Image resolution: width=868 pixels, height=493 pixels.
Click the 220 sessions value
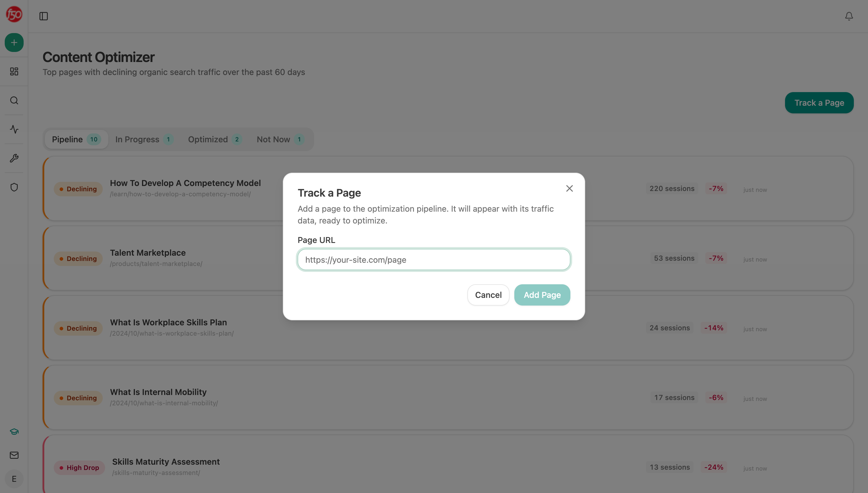672,189
